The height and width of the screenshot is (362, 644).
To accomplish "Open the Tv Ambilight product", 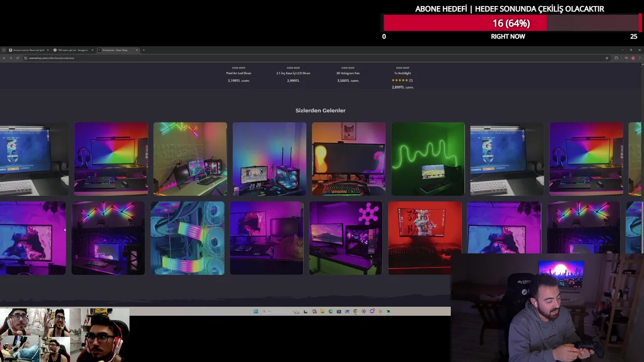I will (403, 73).
